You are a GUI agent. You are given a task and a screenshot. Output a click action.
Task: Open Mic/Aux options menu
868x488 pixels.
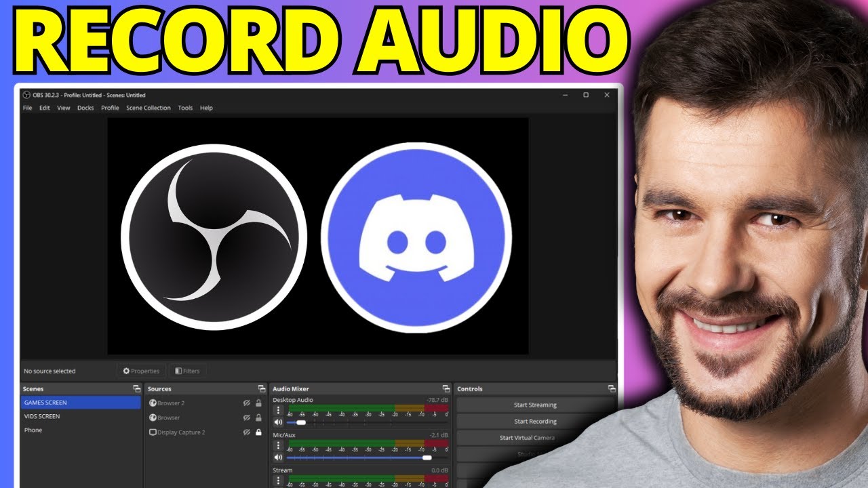[x=277, y=445]
